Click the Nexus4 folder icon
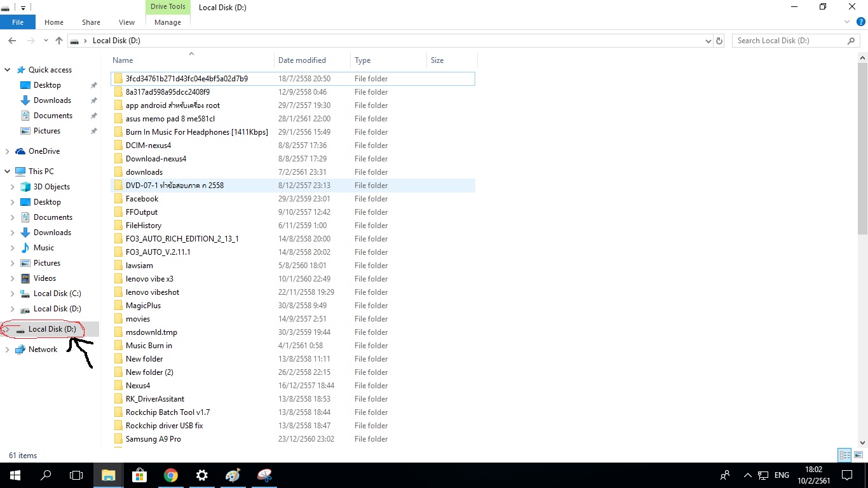868x488 pixels. tap(118, 386)
